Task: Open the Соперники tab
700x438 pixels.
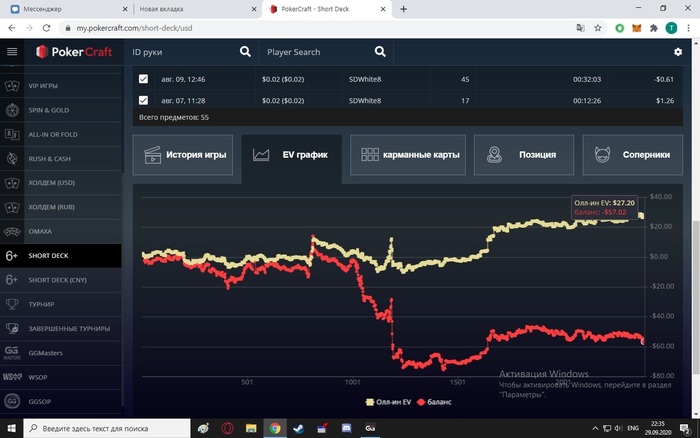Action: coord(633,155)
